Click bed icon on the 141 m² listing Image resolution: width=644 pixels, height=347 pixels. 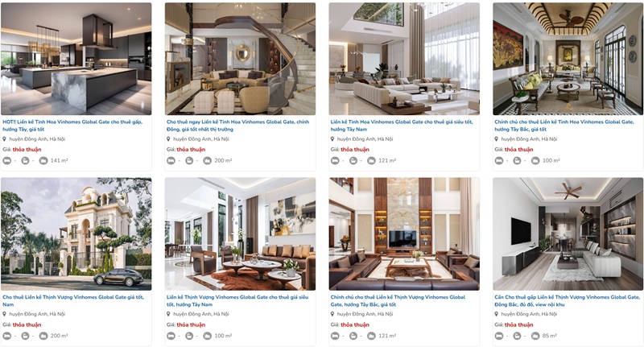pyautogui.click(x=7, y=160)
